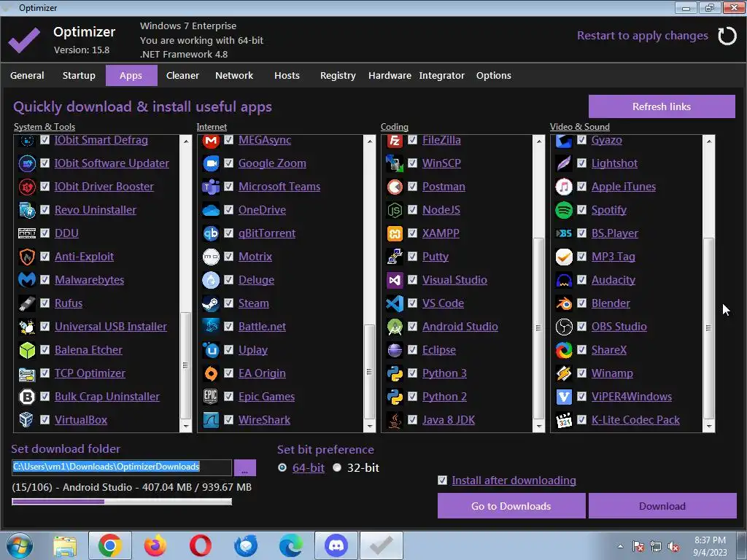This screenshot has width=747, height=560.
Task: Uncheck the DDU checkbox
Action: tap(44, 233)
